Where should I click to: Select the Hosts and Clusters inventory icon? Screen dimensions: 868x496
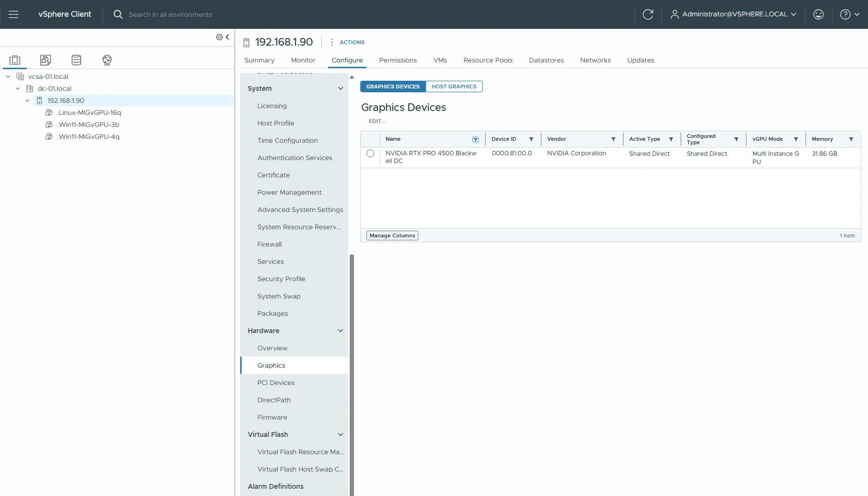click(15, 60)
